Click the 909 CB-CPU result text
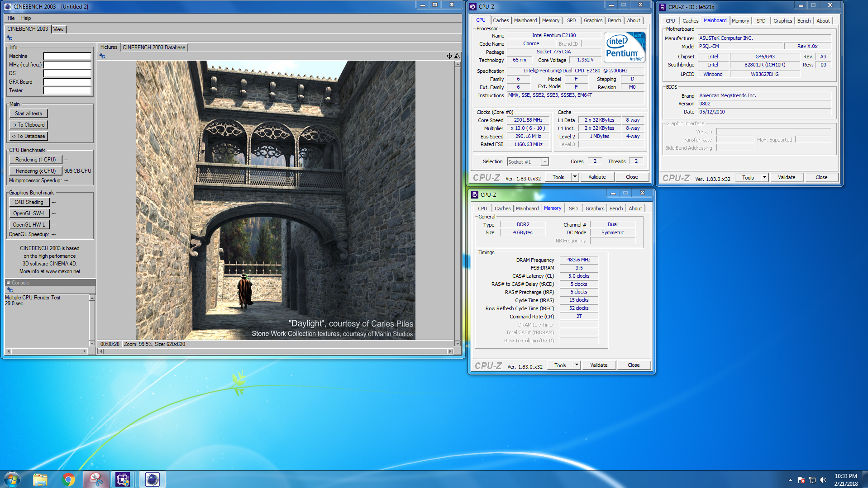 (77, 171)
